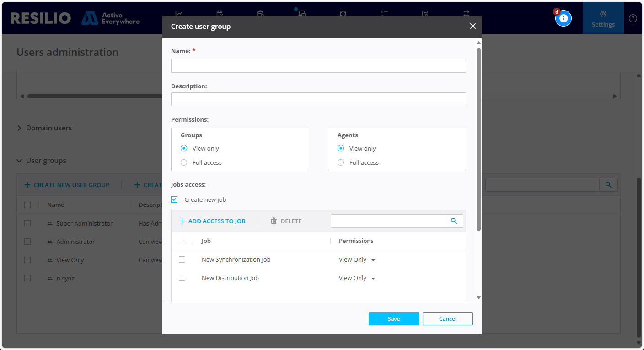Click the trash Delete icon in jobs toolbar
The width and height of the screenshot is (644, 350).
pos(274,221)
